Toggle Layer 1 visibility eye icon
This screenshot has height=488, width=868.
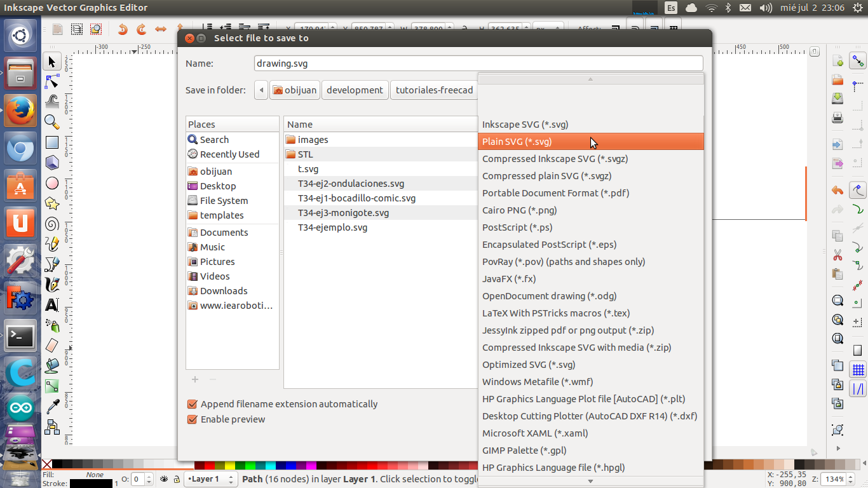click(165, 479)
